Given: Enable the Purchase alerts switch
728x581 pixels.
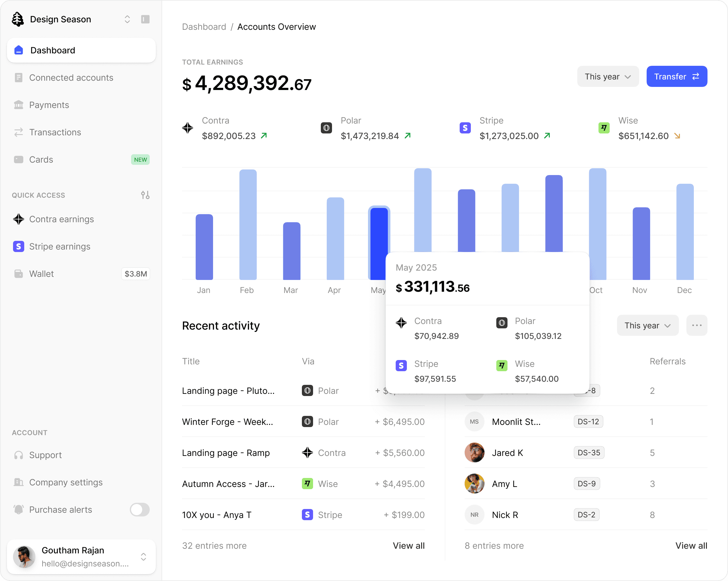Looking at the screenshot, I should [x=139, y=510].
